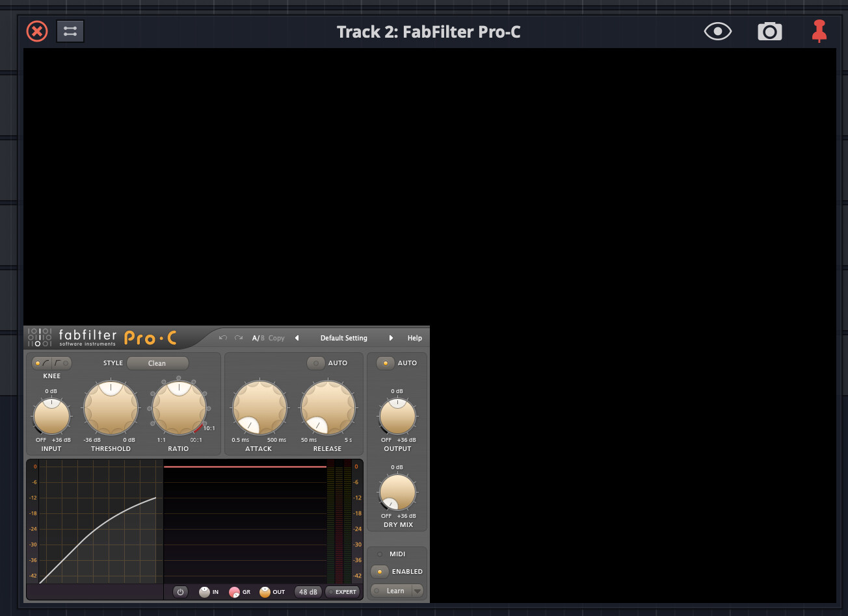
Task: Click the knee transfer curve display
Action: coord(101,522)
